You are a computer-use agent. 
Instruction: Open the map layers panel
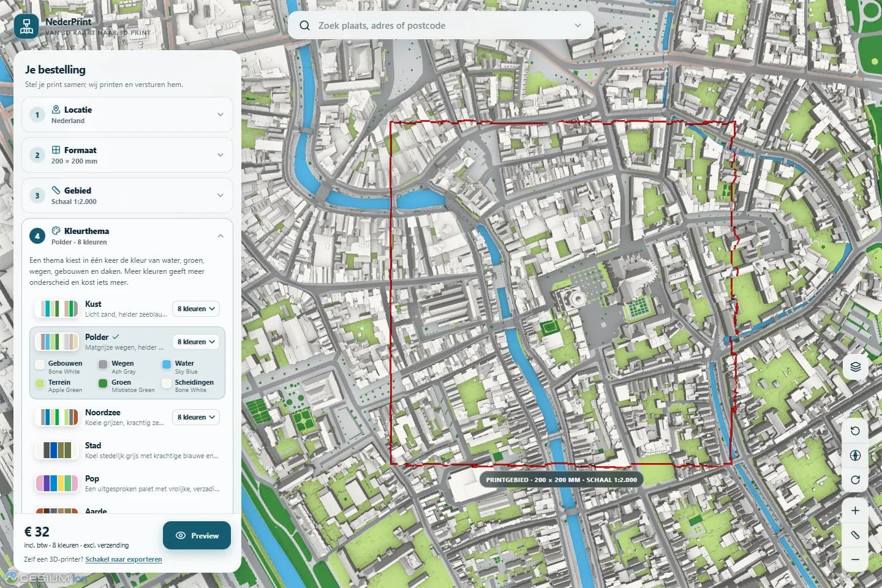click(x=856, y=367)
